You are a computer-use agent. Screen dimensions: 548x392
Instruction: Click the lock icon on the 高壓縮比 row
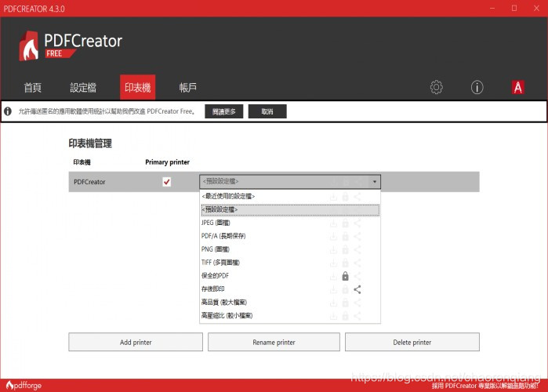coord(345,316)
